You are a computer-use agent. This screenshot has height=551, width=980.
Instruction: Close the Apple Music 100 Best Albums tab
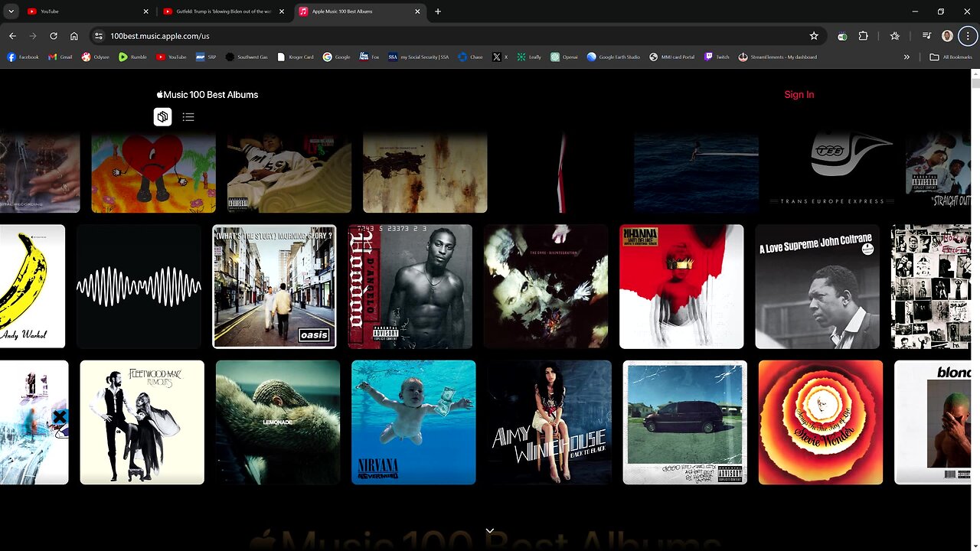click(x=418, y=11)
